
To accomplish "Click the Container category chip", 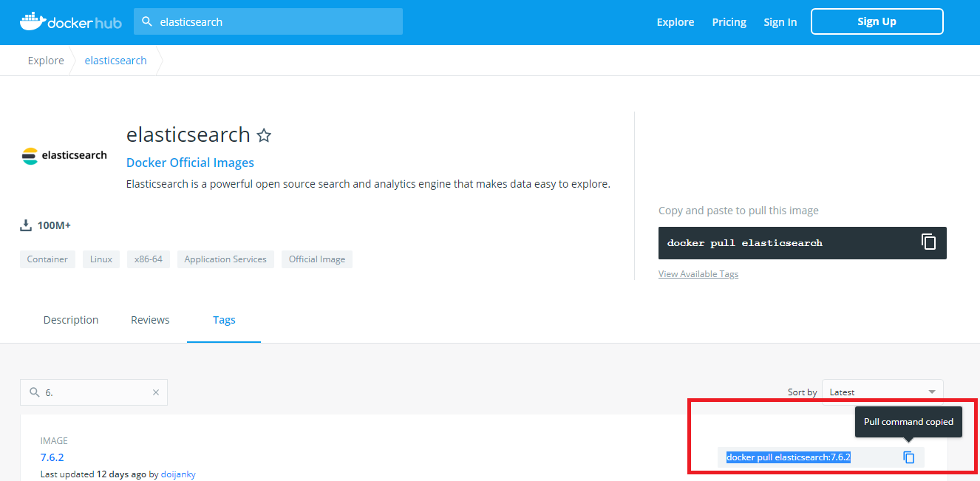I will [47, 259].
